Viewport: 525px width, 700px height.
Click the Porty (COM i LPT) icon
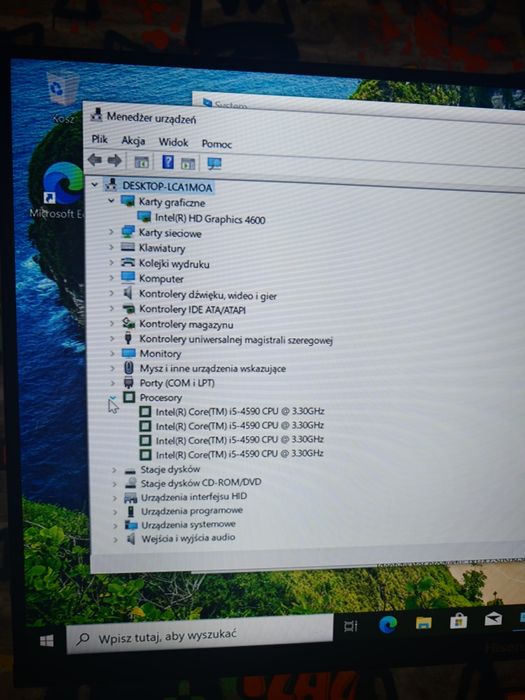click(129, 383)
